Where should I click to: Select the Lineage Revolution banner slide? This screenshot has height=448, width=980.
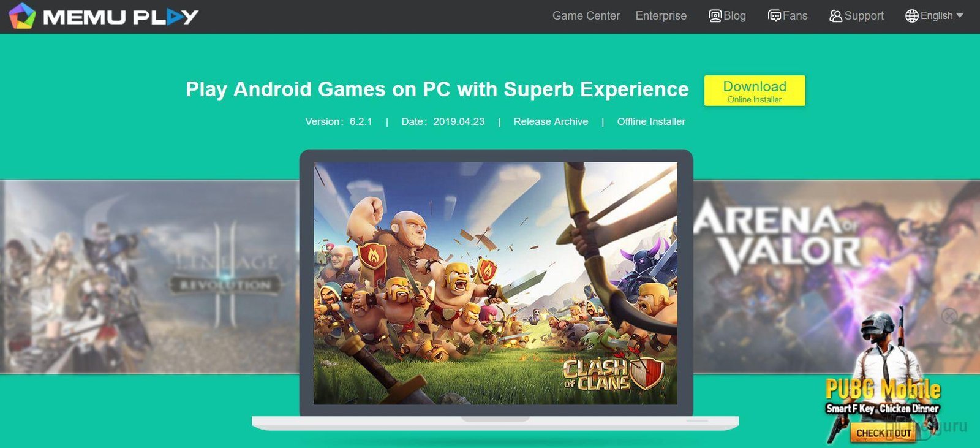coord(150,276)
